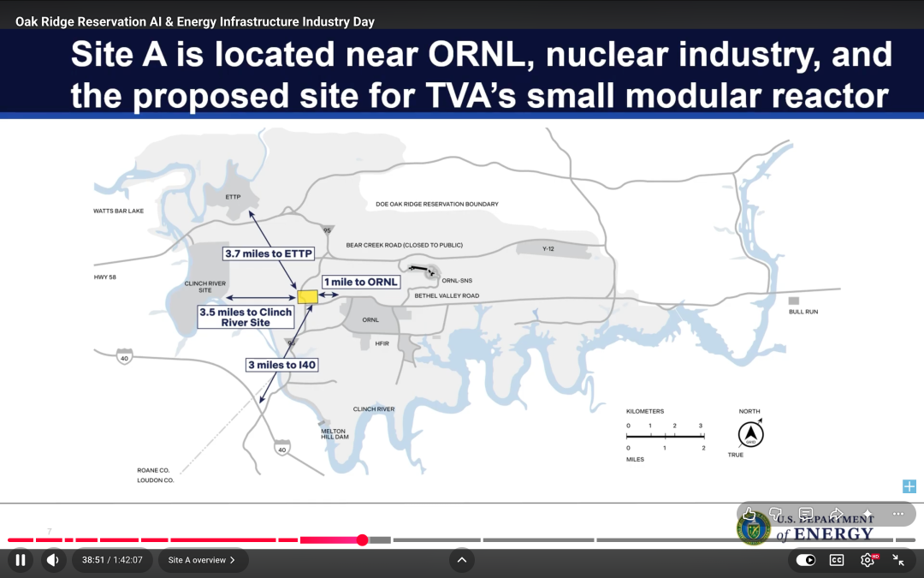Click the 'HFIR' map label
This screenshot has width=924, height=578.
click(382, 343)
